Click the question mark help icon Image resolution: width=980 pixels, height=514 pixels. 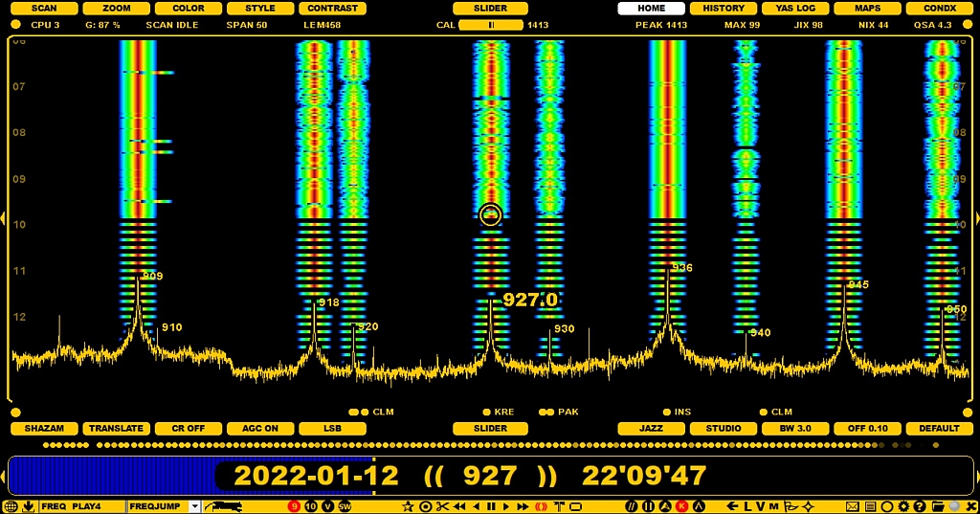click(x=920, y=506)
